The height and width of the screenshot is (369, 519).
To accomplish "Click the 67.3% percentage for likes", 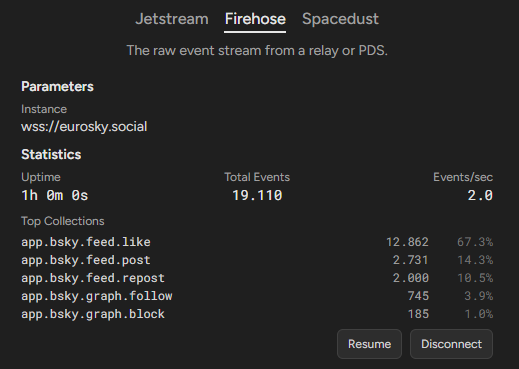I will pos(475,242).
